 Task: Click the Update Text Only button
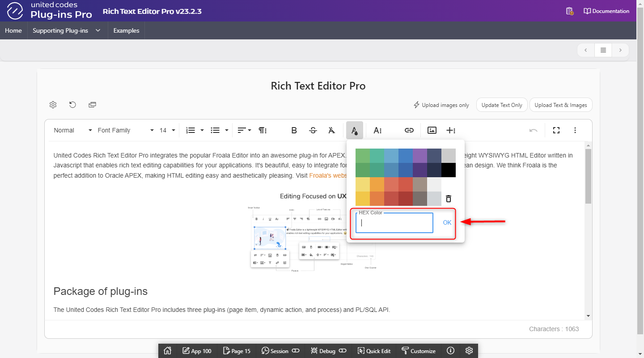coord(502,105)
